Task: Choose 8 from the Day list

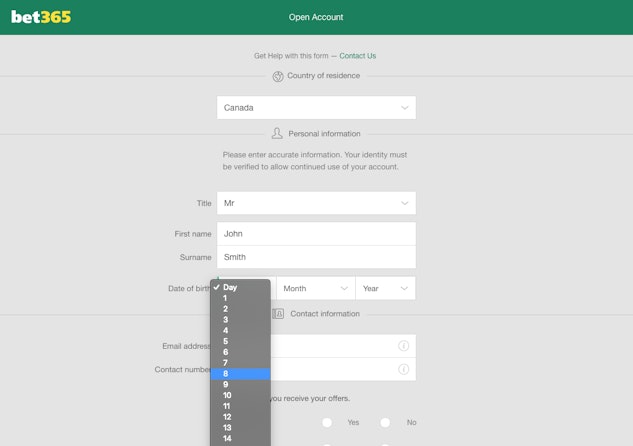Action: pos(240,374)
